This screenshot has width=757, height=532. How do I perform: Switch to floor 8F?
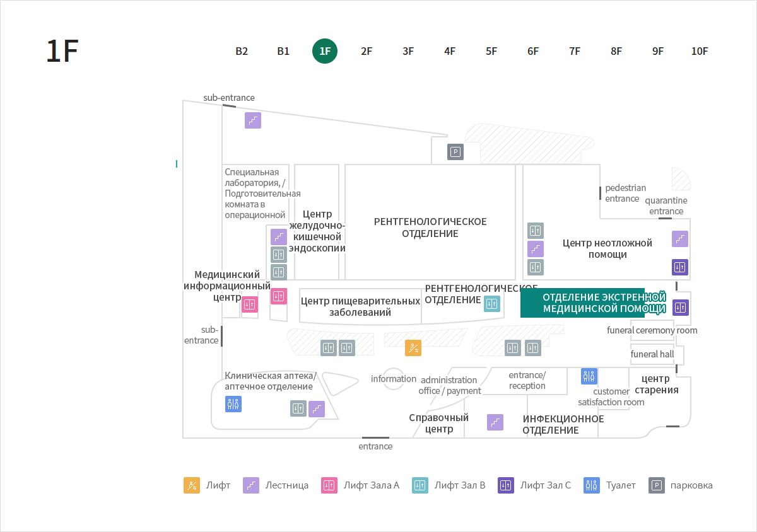point(616,52)
